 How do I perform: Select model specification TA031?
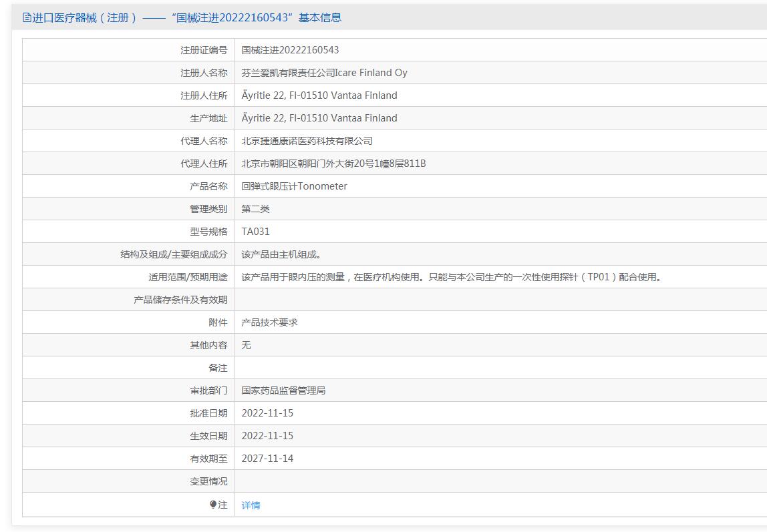pyautogui.click(x=256, y=232)
